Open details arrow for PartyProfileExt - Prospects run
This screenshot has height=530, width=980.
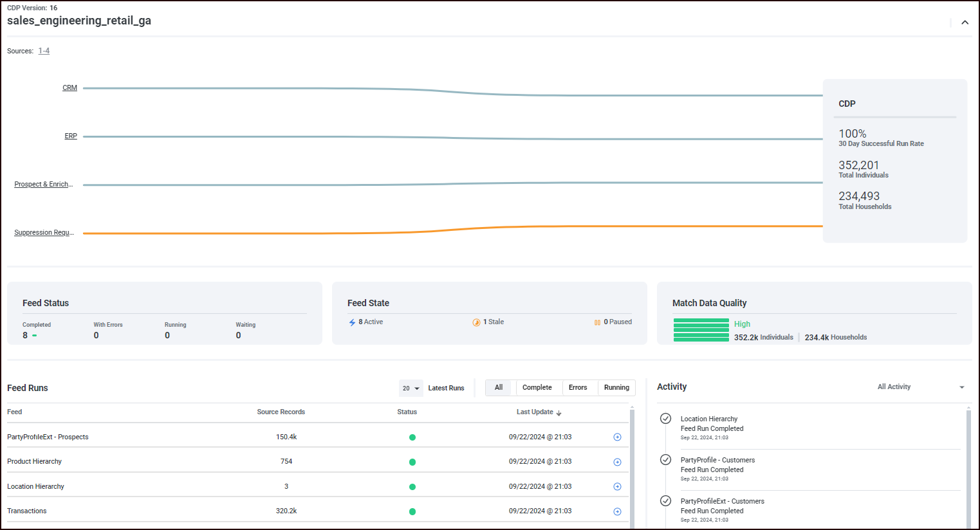617,437
